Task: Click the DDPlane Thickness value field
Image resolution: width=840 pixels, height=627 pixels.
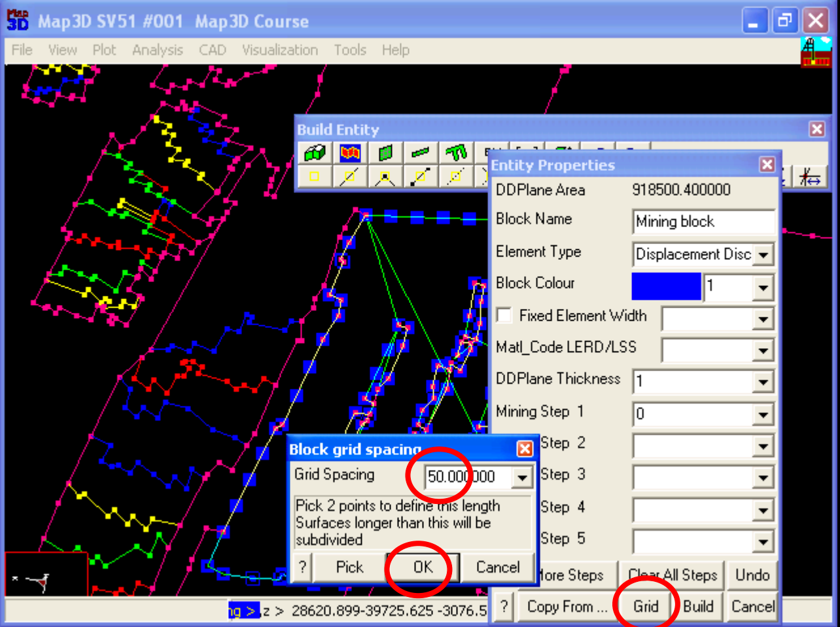Action: pos(693,382)
